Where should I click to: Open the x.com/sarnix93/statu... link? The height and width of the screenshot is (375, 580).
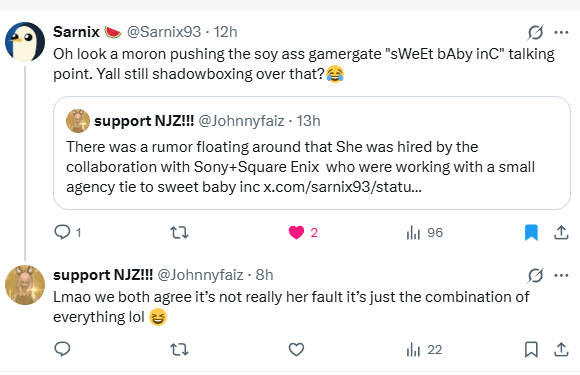pyautogui.click(x=342, y=187)
